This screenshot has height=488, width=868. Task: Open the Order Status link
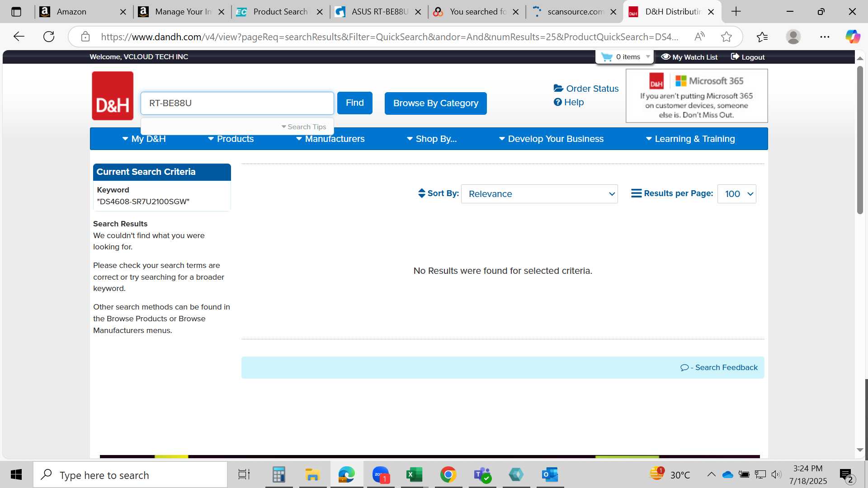point(592,89)
